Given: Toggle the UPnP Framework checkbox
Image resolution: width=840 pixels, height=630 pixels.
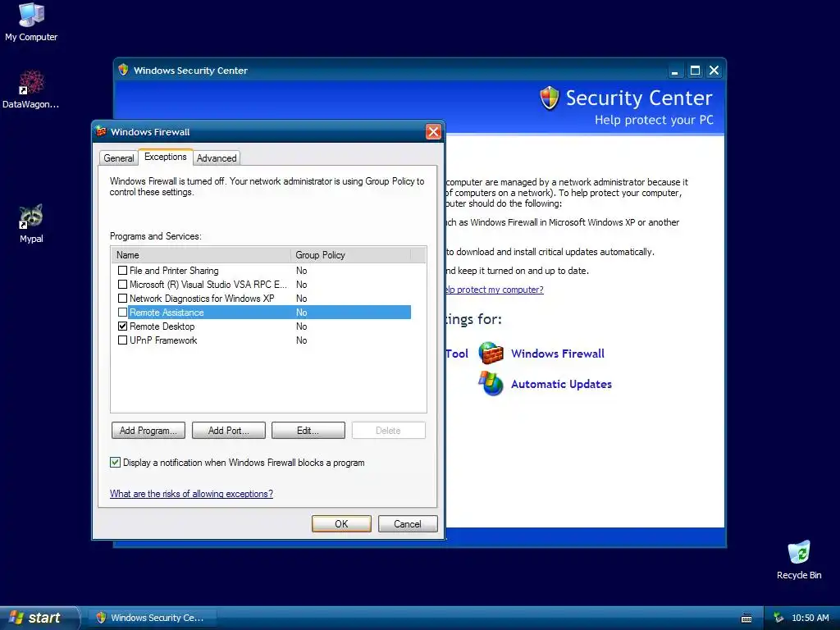Looking at the screenshot, I should [123, 340].
